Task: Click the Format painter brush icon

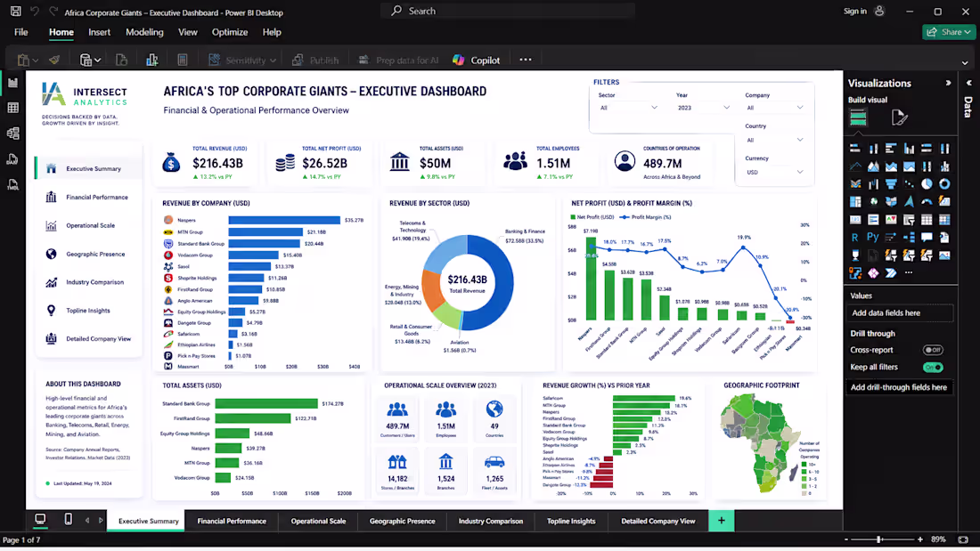Action: click(x=54, y=60)
